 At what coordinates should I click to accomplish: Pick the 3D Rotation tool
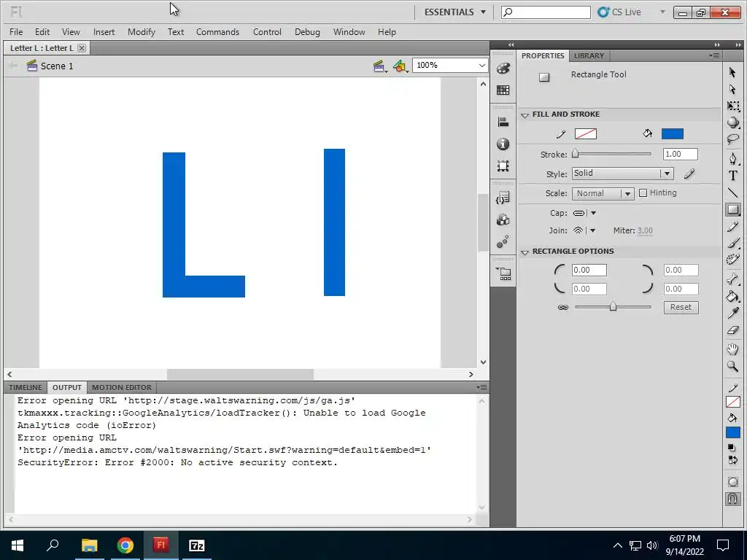tap(732, 122)
